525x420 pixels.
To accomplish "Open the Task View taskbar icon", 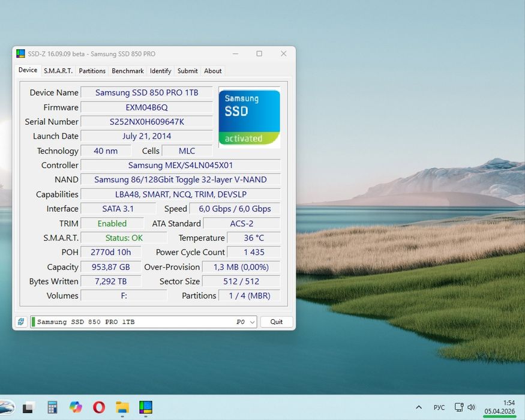I will (x=29, y=407).
